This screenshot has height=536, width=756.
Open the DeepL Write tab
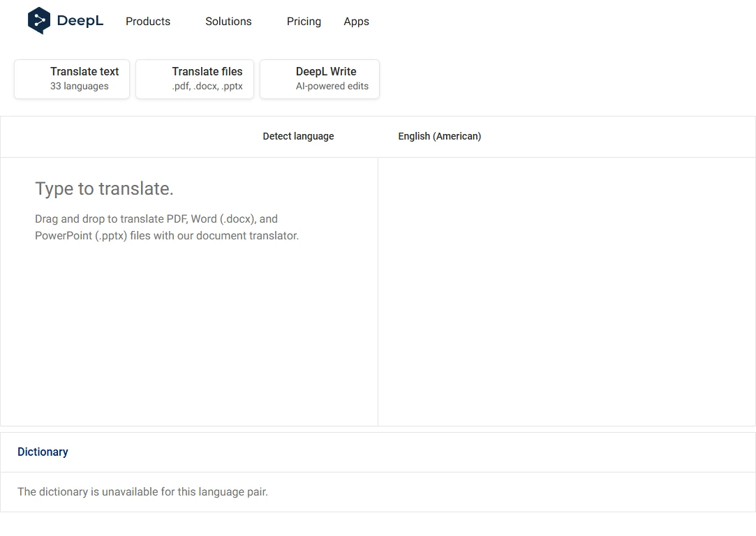(x=320, y=79)
